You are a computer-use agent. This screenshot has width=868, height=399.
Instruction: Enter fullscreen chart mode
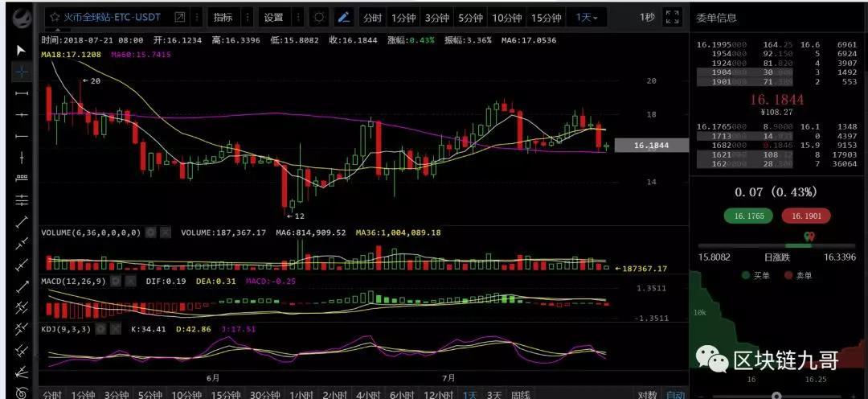point(673,17)
